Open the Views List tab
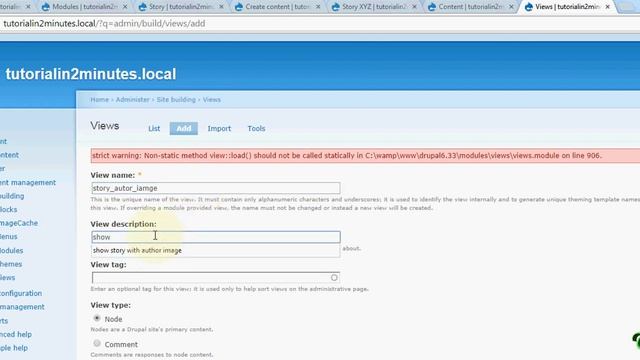640x360 pixels. [154, 129]
